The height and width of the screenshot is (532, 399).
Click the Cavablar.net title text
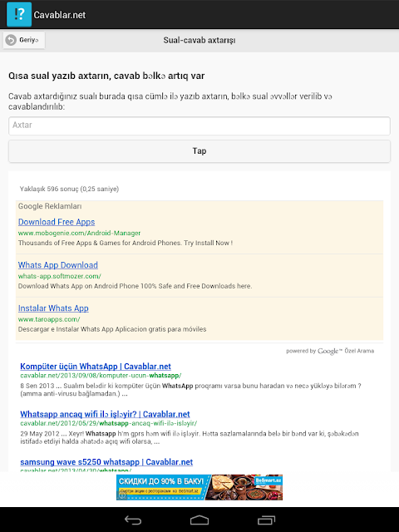click(59, 15)
